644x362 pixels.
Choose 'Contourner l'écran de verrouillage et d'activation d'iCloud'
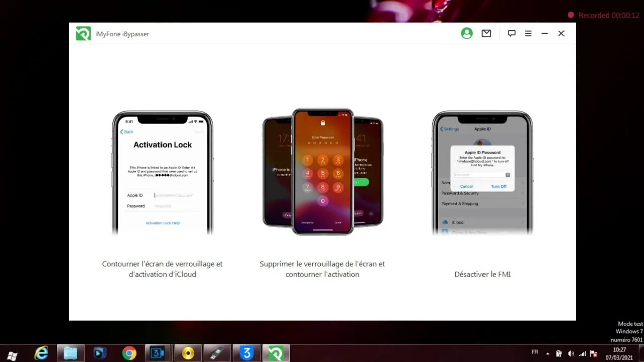[163, 269]
